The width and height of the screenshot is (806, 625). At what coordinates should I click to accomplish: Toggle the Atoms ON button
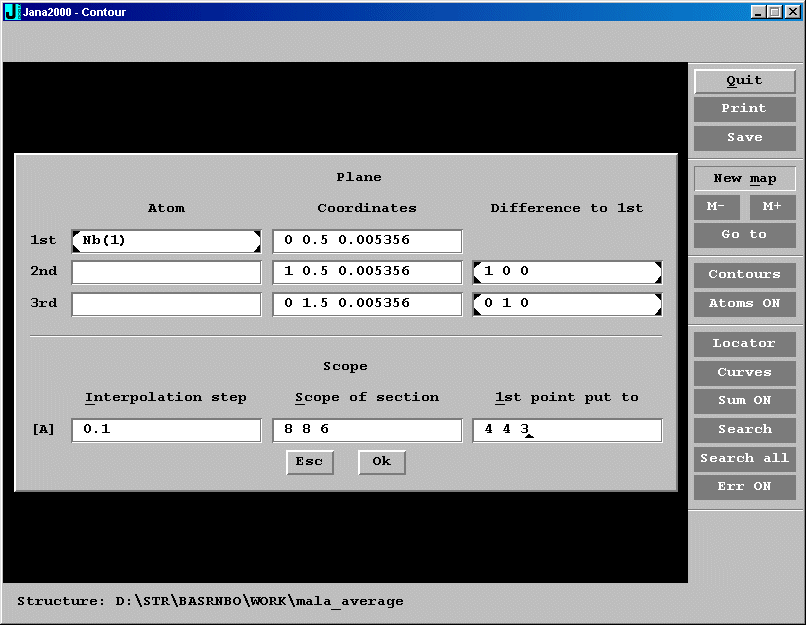point(744,304)
